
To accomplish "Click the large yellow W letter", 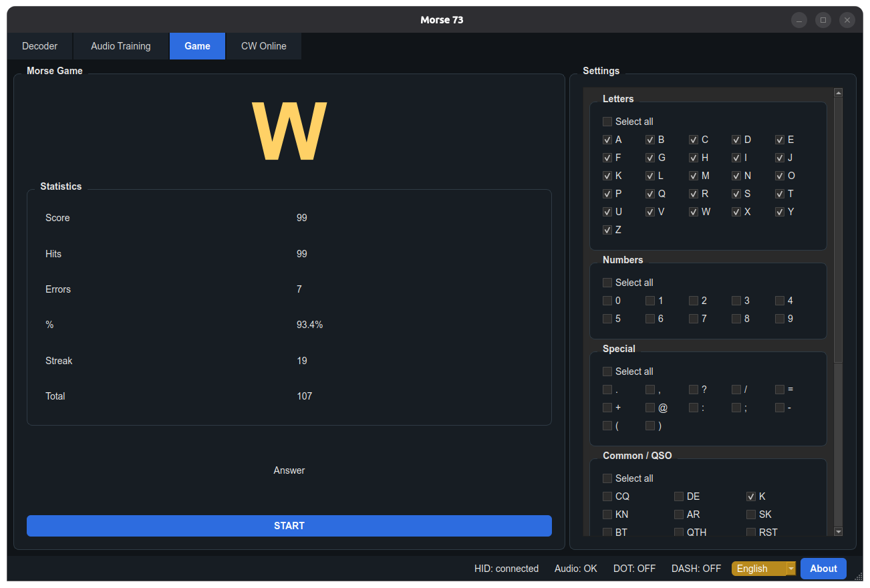I will [289, 132].
